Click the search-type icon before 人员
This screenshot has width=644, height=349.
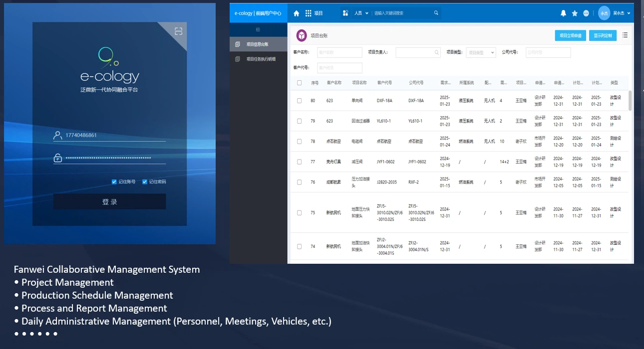coord(345,13)
